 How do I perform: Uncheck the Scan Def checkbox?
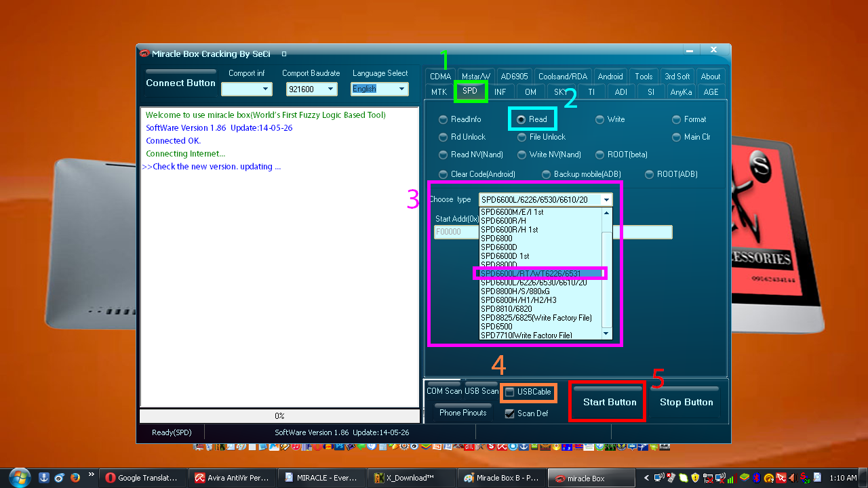point(510,413)
